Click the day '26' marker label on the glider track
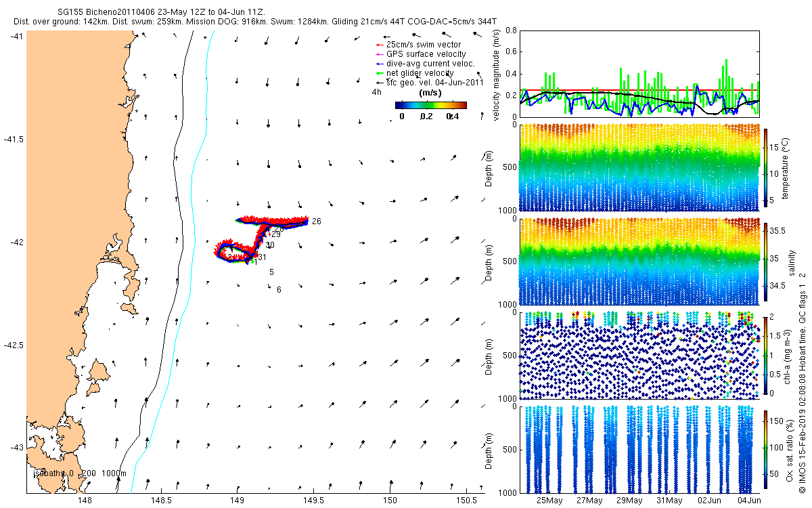The image size is (812, 508). [317, 221]
